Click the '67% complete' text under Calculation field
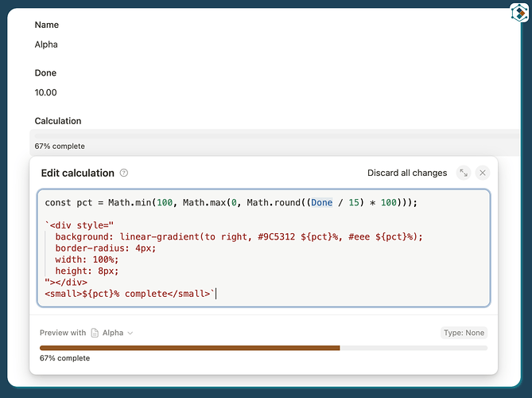Viewport: 532px width, 398px height. pos(60,146)
